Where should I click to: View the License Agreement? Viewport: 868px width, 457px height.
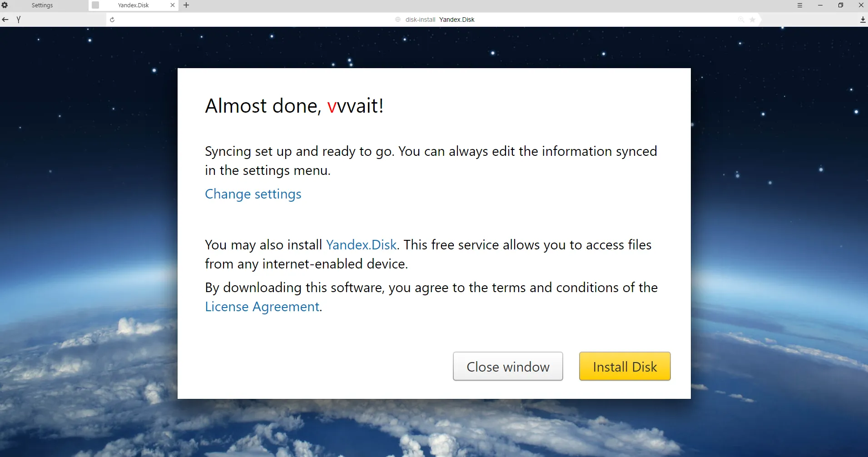(262, 307)
